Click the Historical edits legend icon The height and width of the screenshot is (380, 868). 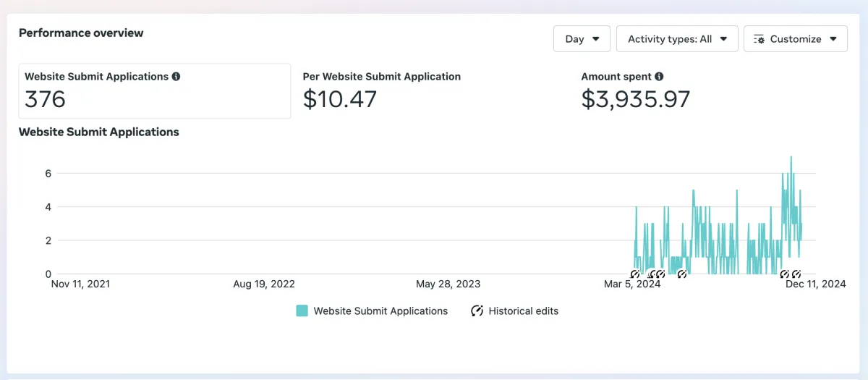[x=477, y=311]
